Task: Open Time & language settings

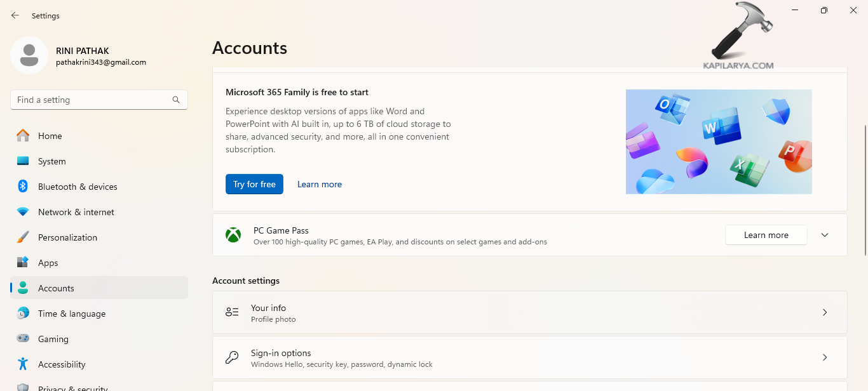Action: coord(72,314)
